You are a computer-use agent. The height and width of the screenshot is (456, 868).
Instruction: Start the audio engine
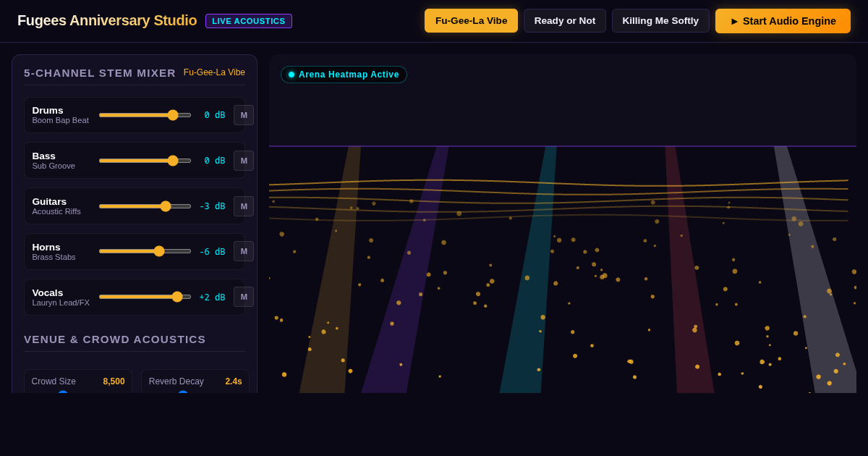[783, 21]
